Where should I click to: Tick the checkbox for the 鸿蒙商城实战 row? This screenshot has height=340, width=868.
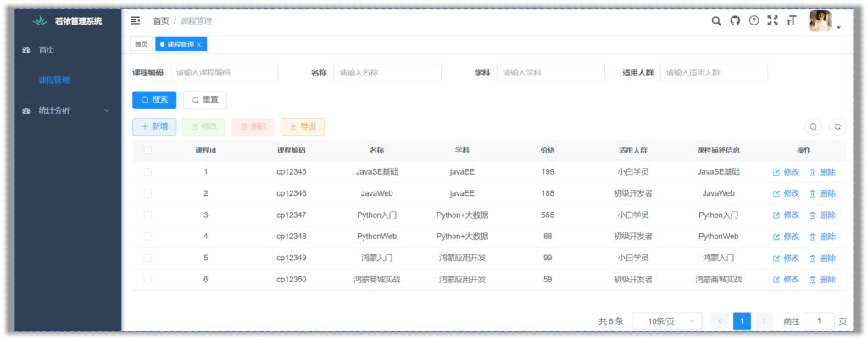(x=147, y=279)
